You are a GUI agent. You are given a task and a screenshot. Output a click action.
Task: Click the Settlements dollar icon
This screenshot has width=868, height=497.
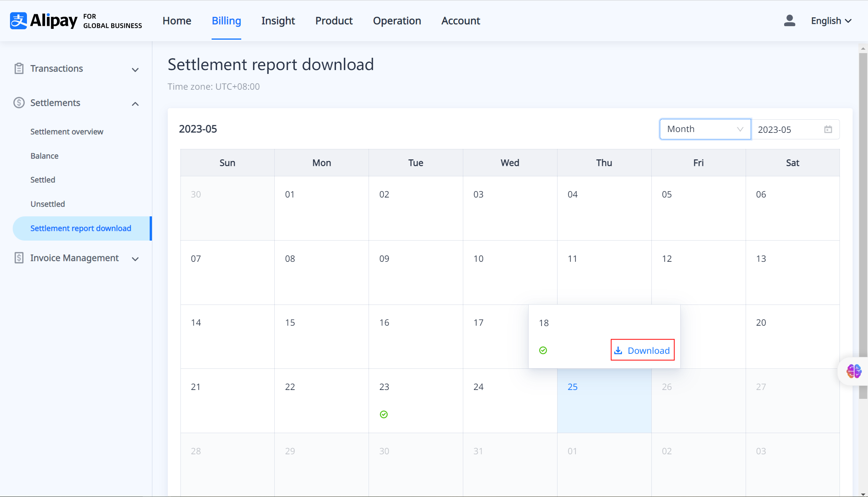coord(19,103)
